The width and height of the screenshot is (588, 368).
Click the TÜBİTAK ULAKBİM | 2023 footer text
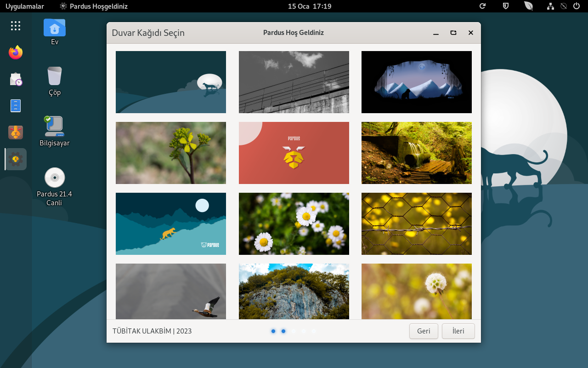pyautogui.click(x=152, y=331)
